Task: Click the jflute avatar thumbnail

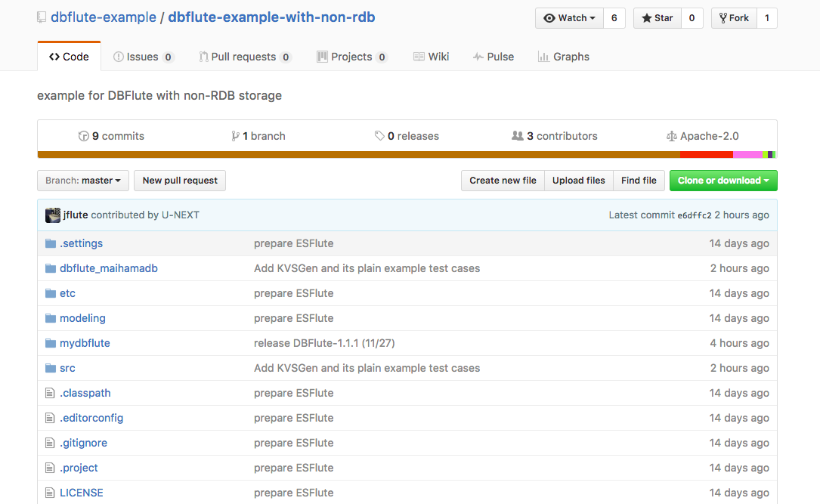Action: coord(52,215)
